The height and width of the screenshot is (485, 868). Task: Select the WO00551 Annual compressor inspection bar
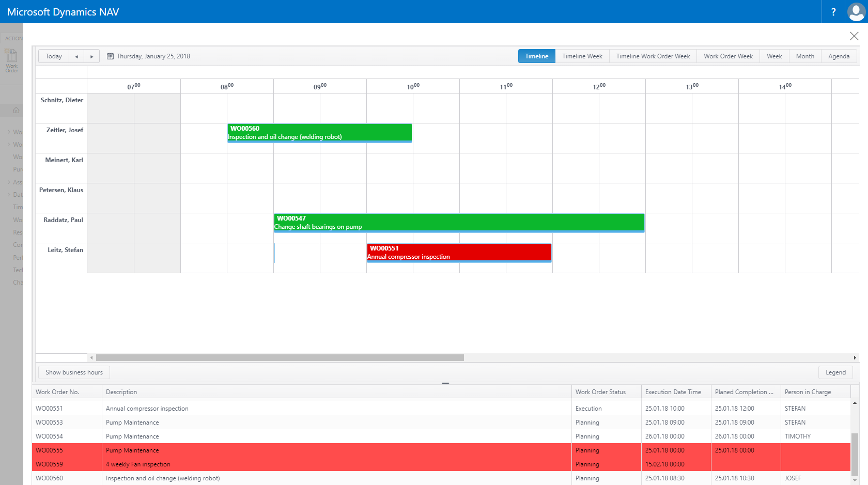pyautogui.click(x=459, y=252)
